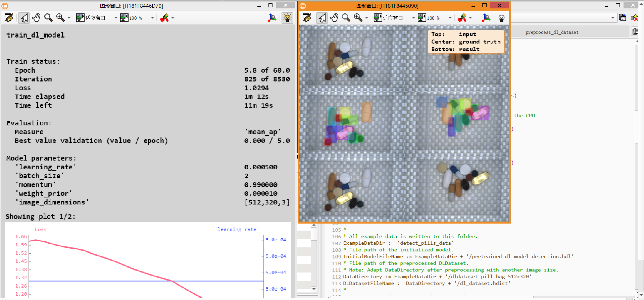Click the code editor's scroll-down arrow
This screenshot has width=644, height=300.
point(637,293)
